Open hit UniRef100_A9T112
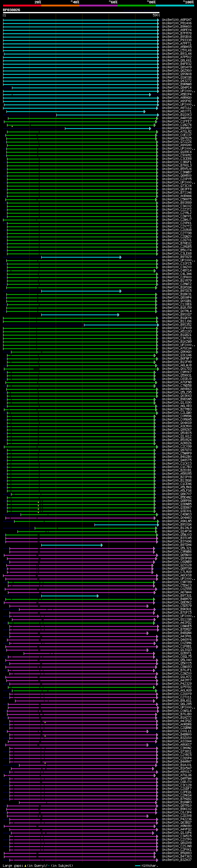 tap(176, 108)
